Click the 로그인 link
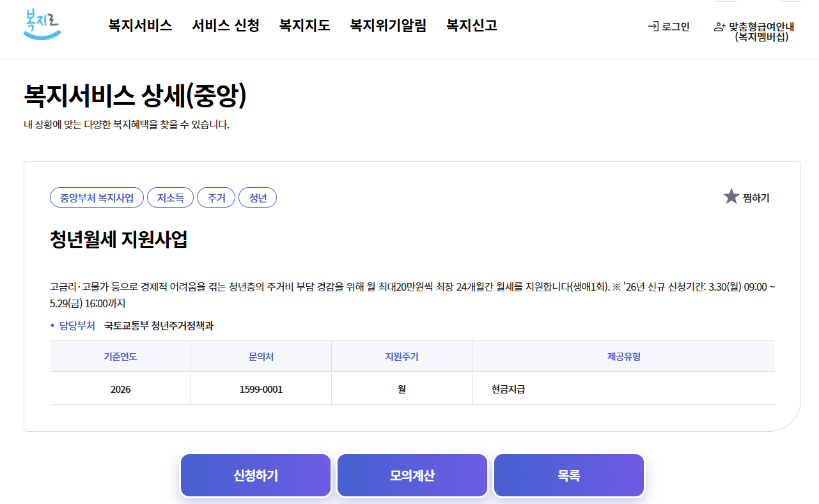 tap(669, 27)
